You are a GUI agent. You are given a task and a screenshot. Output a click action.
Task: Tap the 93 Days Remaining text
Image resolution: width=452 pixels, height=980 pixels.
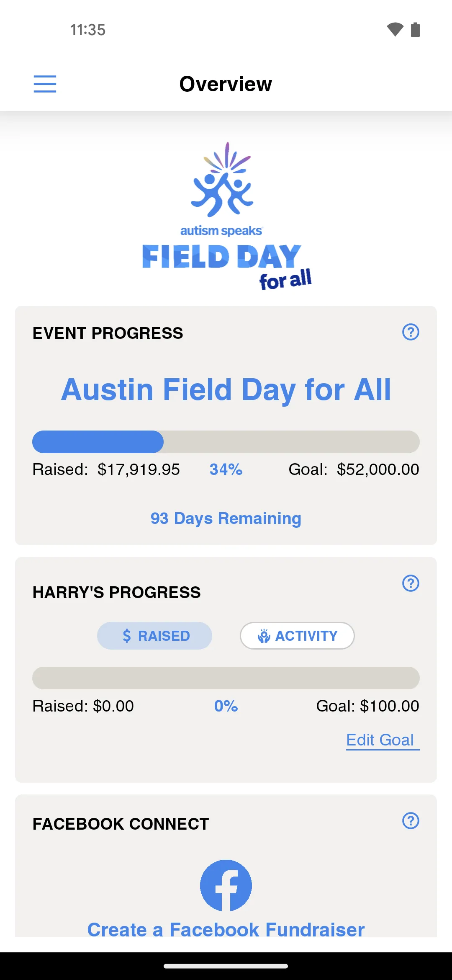pyautogui.click(x=226, y=518)
